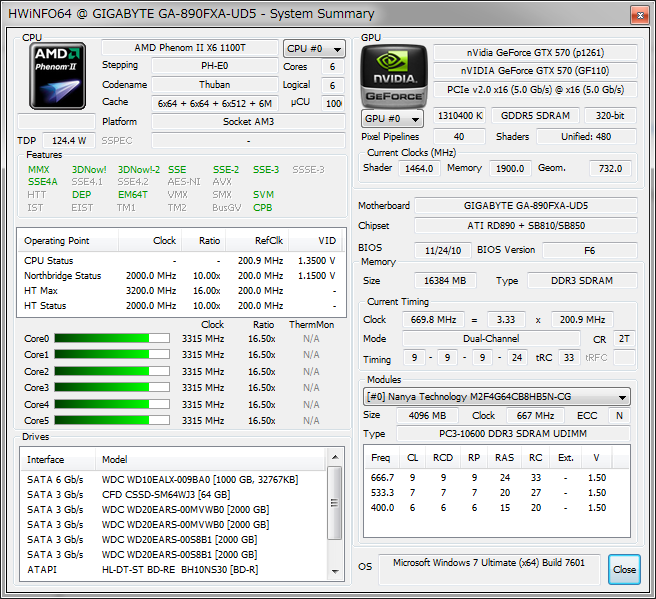
Task: Click the module type PC3-10600 DDR3 field
Action: (513, 433)
